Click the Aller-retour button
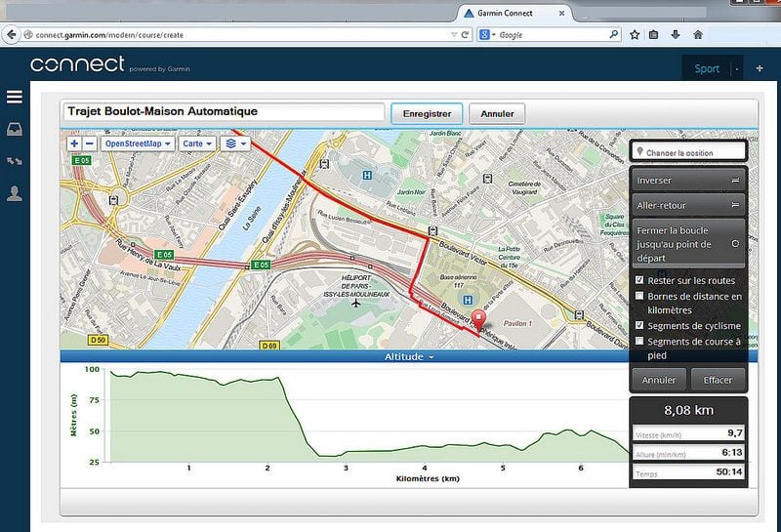781x532 pixels. (x=688, y=205)
